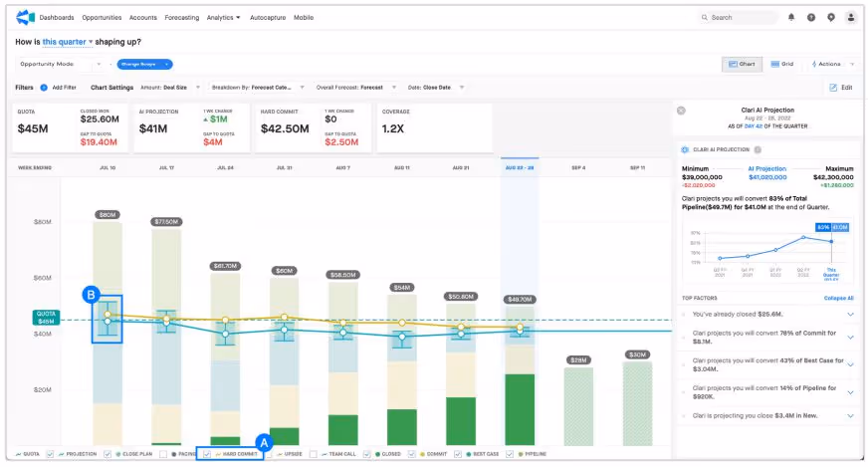Click the Edit pencil icon
This screenshot has width=868, height=467.
[x=833, y=88]
